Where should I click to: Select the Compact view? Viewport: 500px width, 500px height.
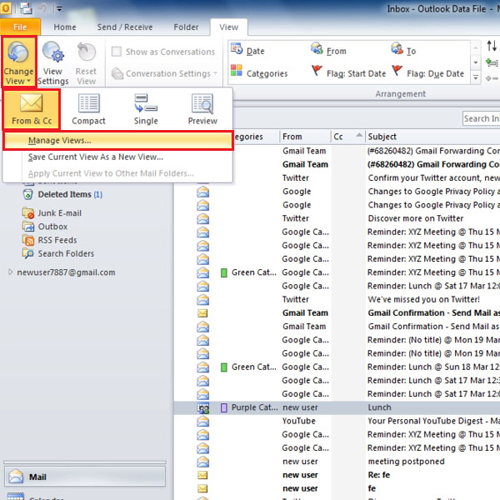(x=89, y=109)
